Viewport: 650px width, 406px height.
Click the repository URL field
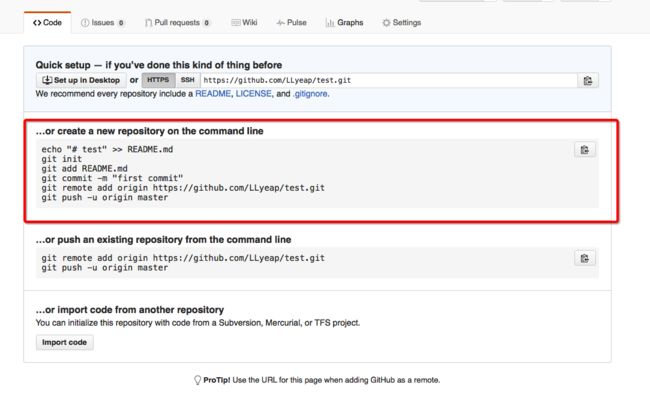389,80
